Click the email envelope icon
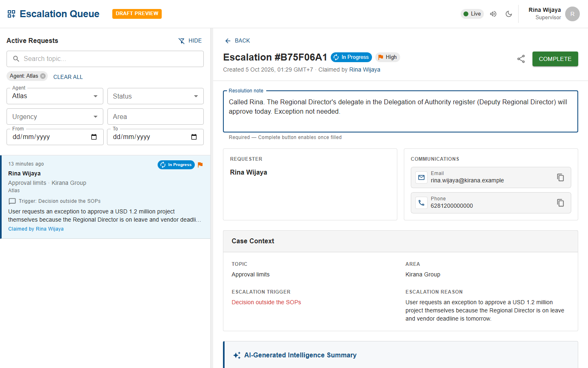588x368 pixels. point(421,177)
